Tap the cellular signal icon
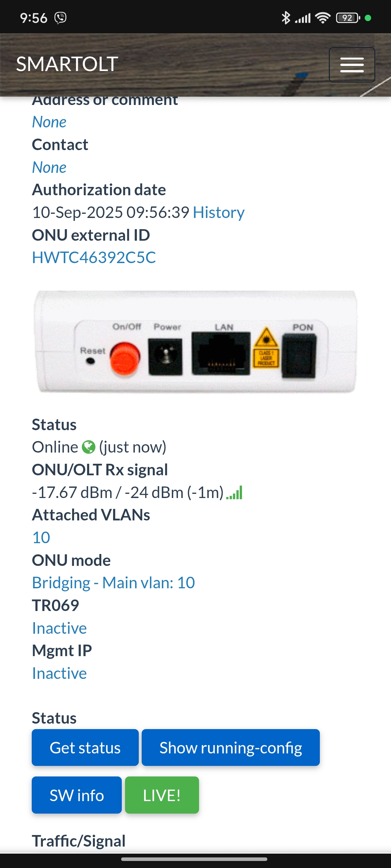391x868 pixels. click(x=303, y=18)
